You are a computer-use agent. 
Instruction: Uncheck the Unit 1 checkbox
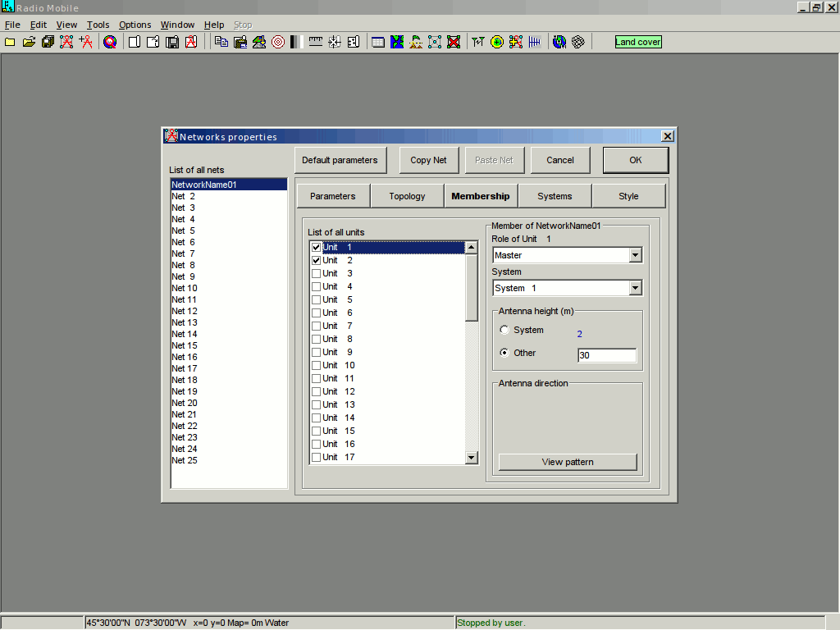click(x=316, y=248)
